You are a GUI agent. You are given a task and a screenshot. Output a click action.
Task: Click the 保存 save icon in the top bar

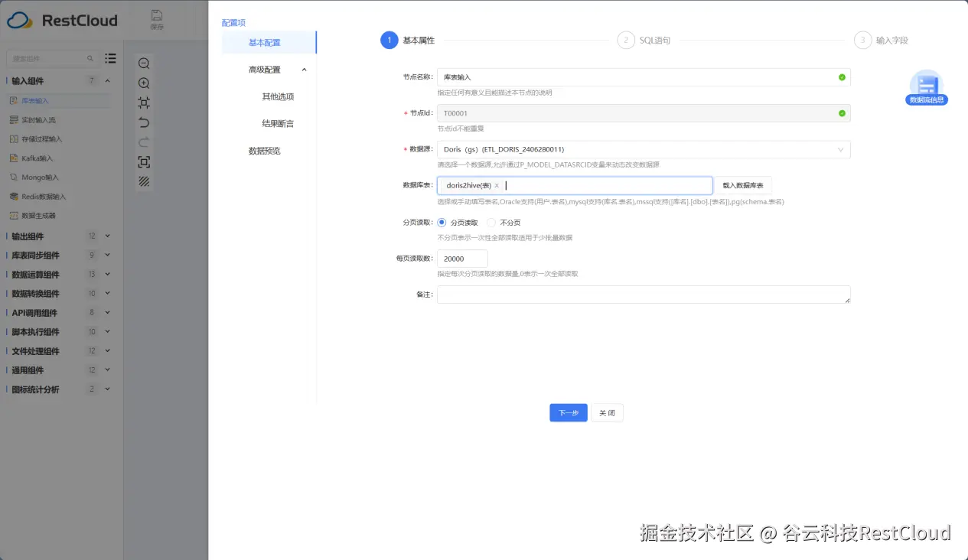click(x=157, y=19)
